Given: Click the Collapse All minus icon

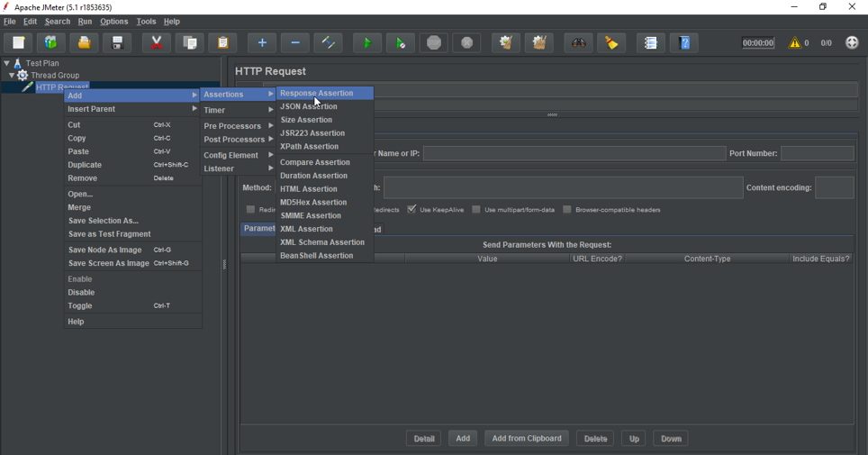Looking at the screenshot, I should tap(295, 42).
